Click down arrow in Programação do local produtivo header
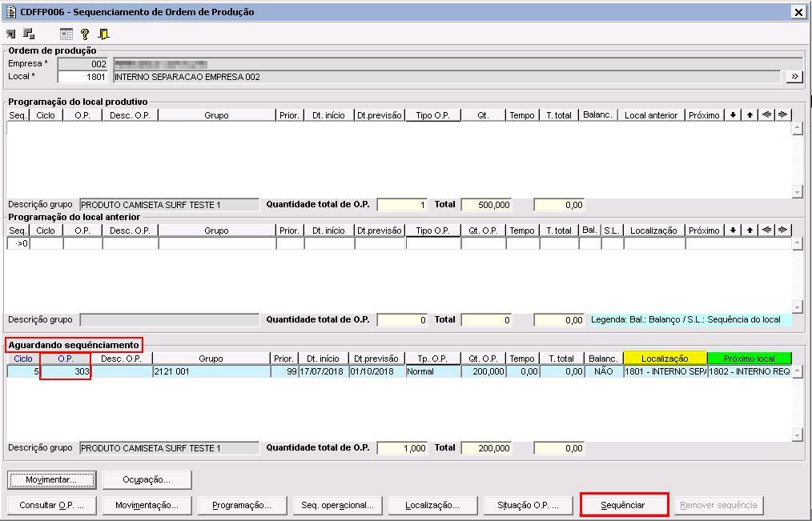The height and width of the screenshot is (521, 812). 733,115
